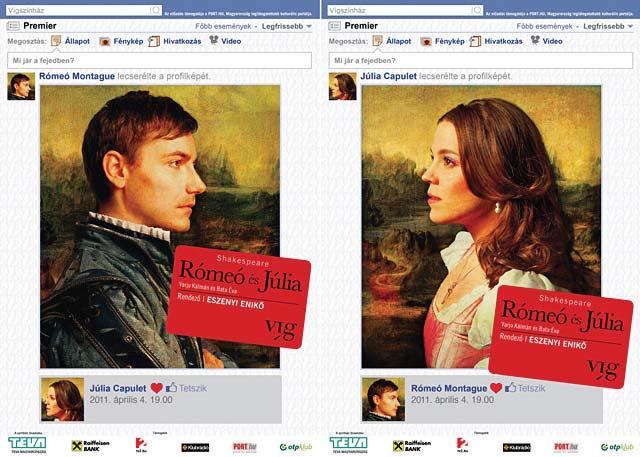The height and width of the screenshot is (457, 640).
Task: Click the Raiffeisen Bank logo in left poster
Action: click(x=91, y=446)
